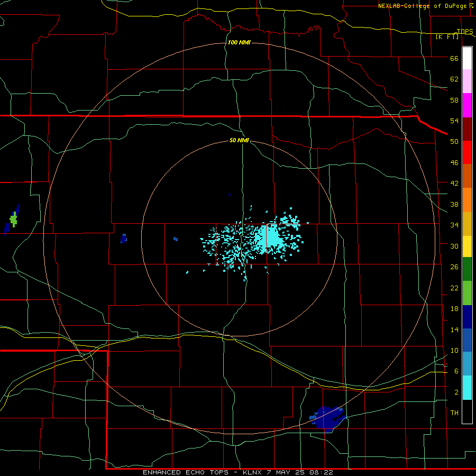Screen dimensions: 476x476
Task: Click legend value "34"
Action: [x=454, y=225]
